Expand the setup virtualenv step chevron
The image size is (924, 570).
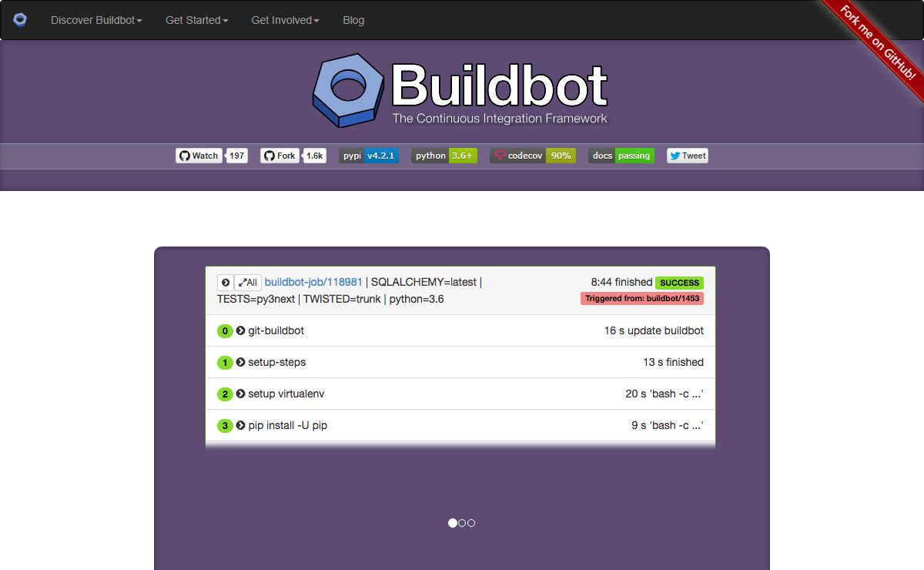(239, 394)
